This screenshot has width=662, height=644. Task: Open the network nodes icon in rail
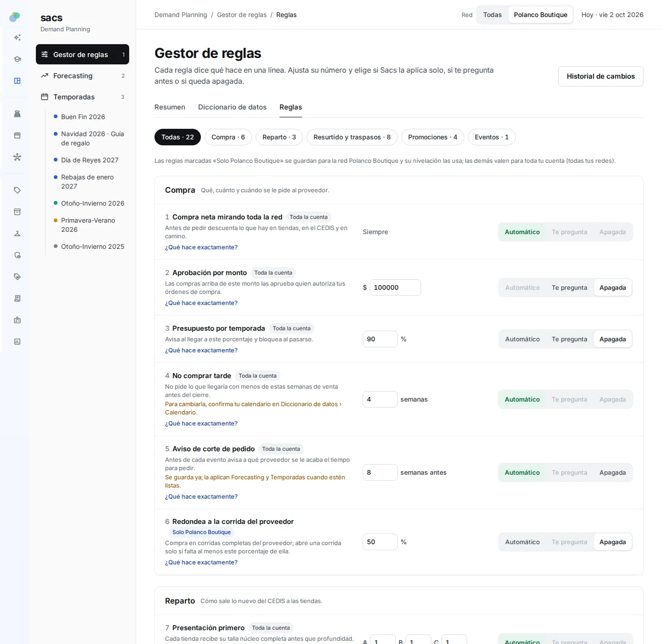point(17,157)
